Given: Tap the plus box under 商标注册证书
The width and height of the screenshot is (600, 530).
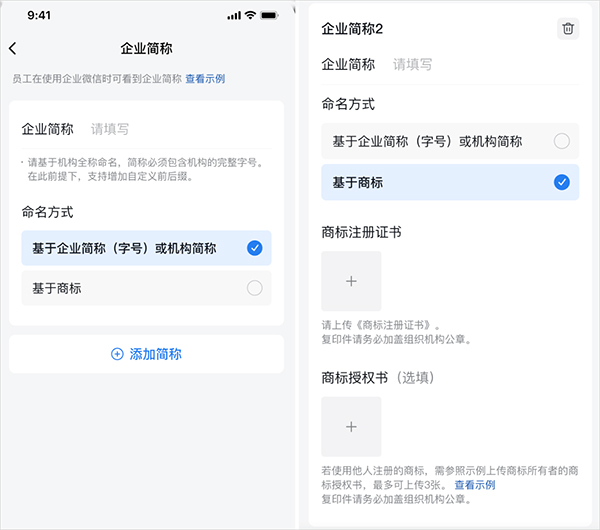Looking at the screenshot, I should click(351, 281).
